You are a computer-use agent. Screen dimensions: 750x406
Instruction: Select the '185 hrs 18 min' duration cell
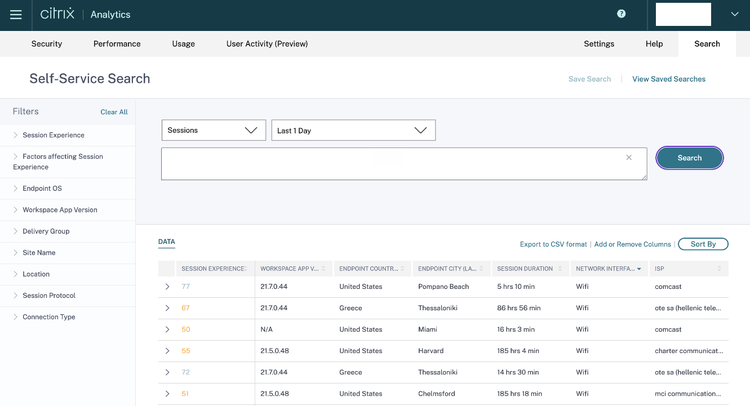519,394
